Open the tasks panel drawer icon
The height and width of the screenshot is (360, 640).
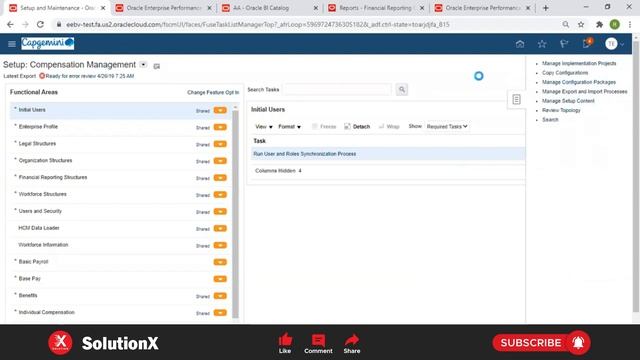pos(516,99)
